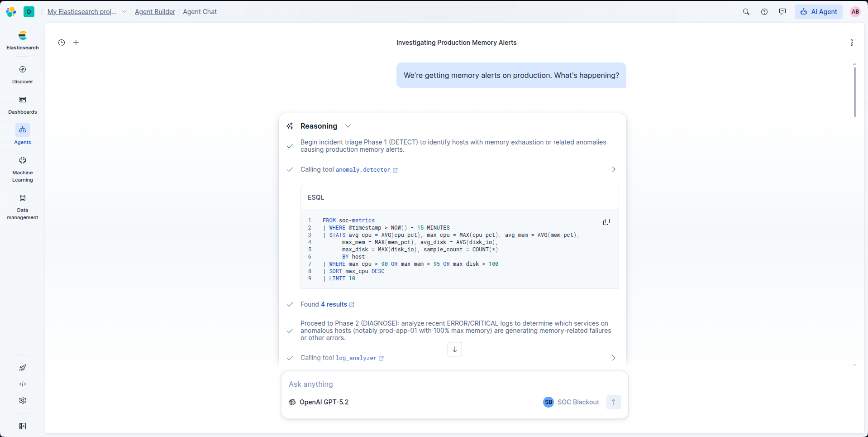
Task: Open Machine Learning section
Action: (x=23, y=169)
